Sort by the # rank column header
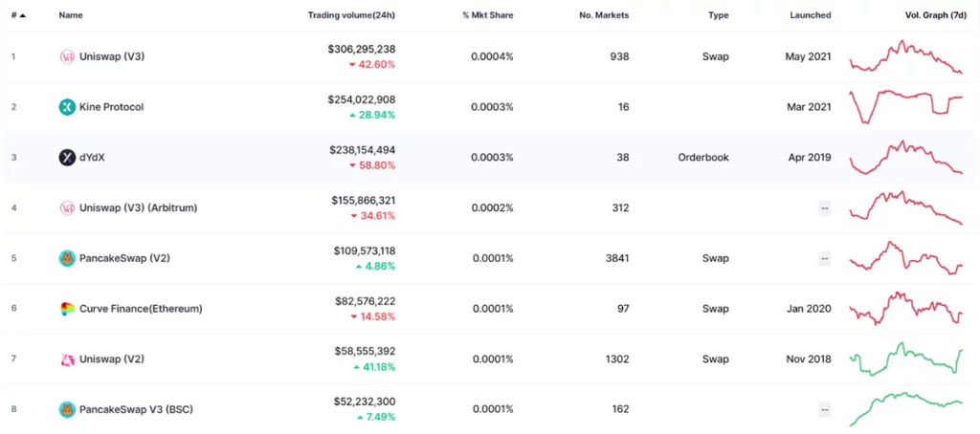 pyautogui.click(x=18, y=15)
